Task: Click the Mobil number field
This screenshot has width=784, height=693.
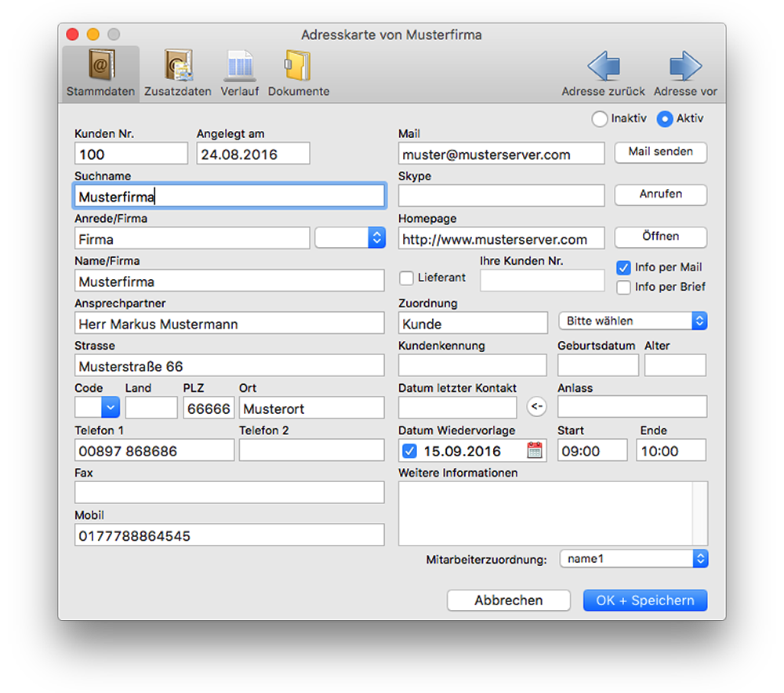Action: coord(230,535)
